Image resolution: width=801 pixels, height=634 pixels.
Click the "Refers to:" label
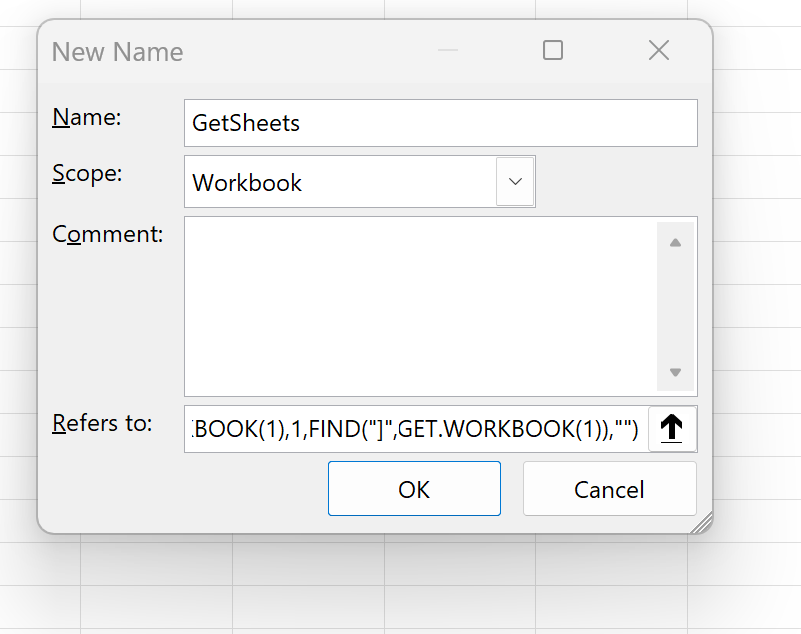tap(102, 424)
